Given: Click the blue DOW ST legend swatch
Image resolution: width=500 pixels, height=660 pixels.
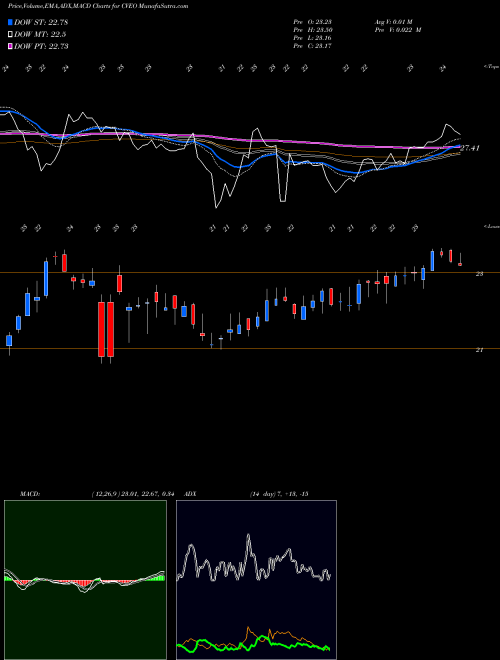Looking at the screenshot, I should click(x=10, y=22).
